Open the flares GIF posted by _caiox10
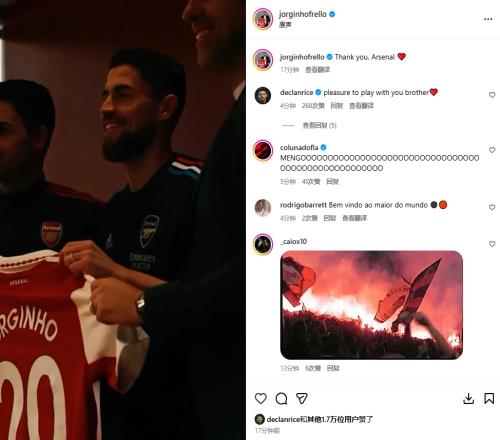This screenshot has width=500, height=440. click(371, 305)
